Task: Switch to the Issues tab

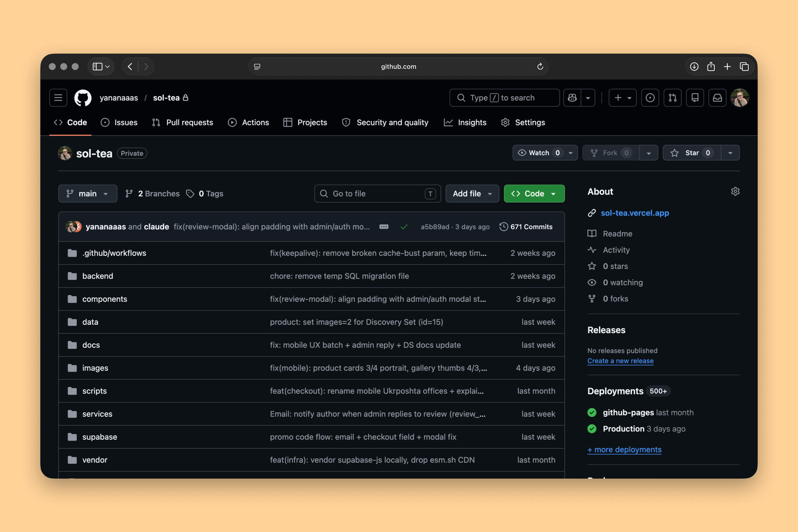Action: click(x=119, y=122)
